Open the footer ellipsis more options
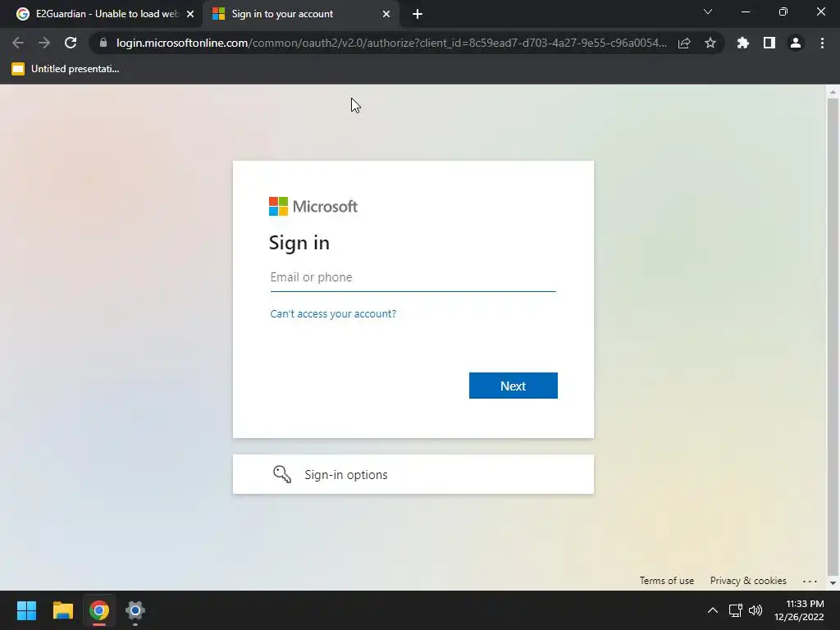Image resolution: width=840 pixels, height=630 pixels. tap(810, 581)
